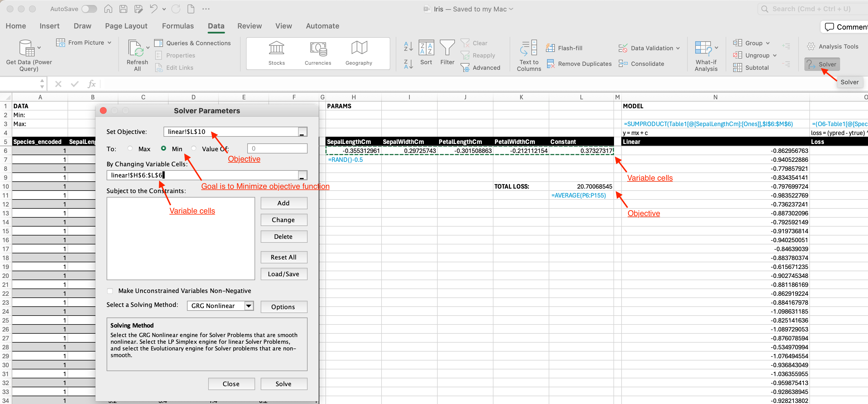Click the Solve button
The height and width of the screenshot is (404, 868).
click(x=284, y=384)
